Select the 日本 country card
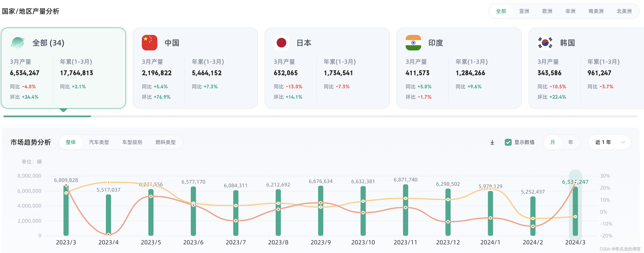 point(327,68)
